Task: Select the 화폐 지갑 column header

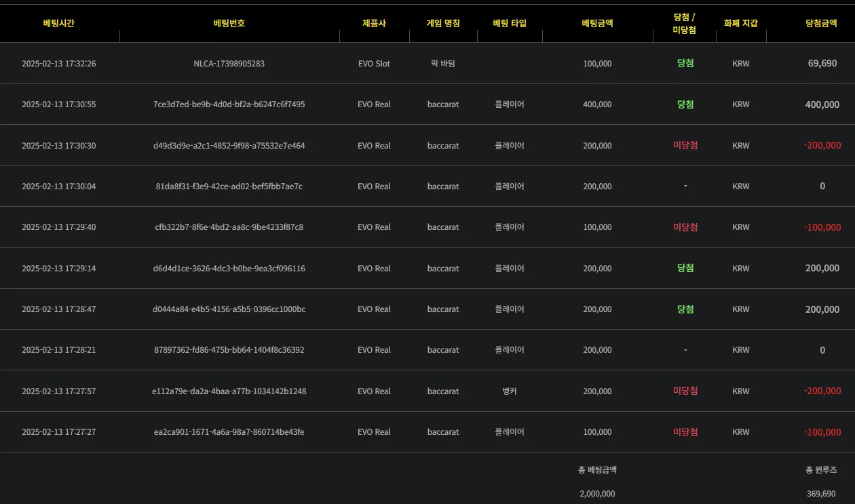Action: [741, 23]
